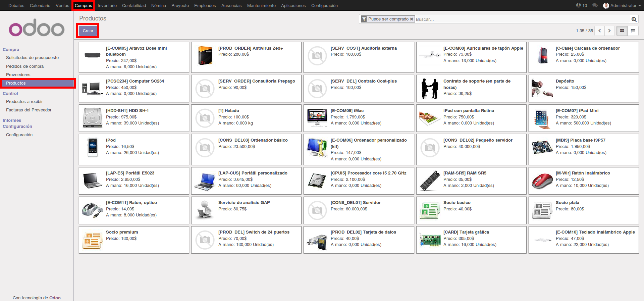This screenshot has width=644, height=301.
Task: Switch to list view
Action: click(x=633, y=31)
